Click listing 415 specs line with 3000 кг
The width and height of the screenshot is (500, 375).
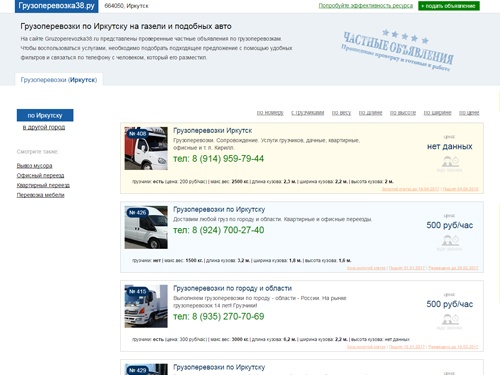pyautogui.click(x=271, y=340)
